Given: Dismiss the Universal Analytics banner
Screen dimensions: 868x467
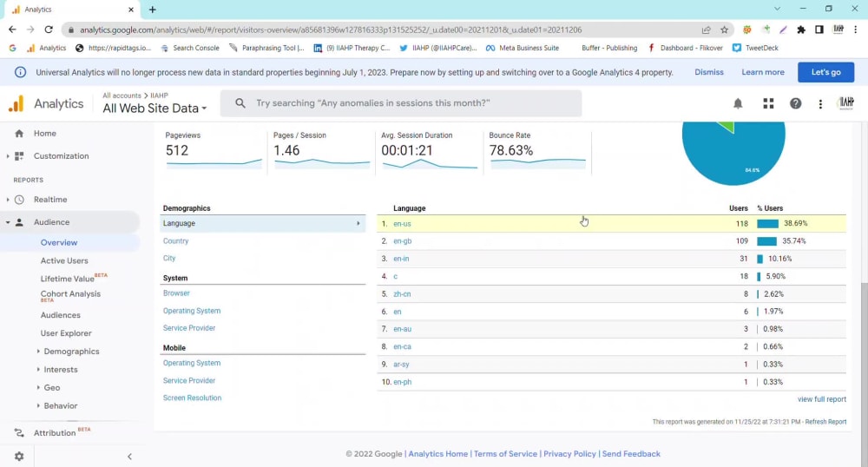Looking at the screenshot, I should click(709, 72).
